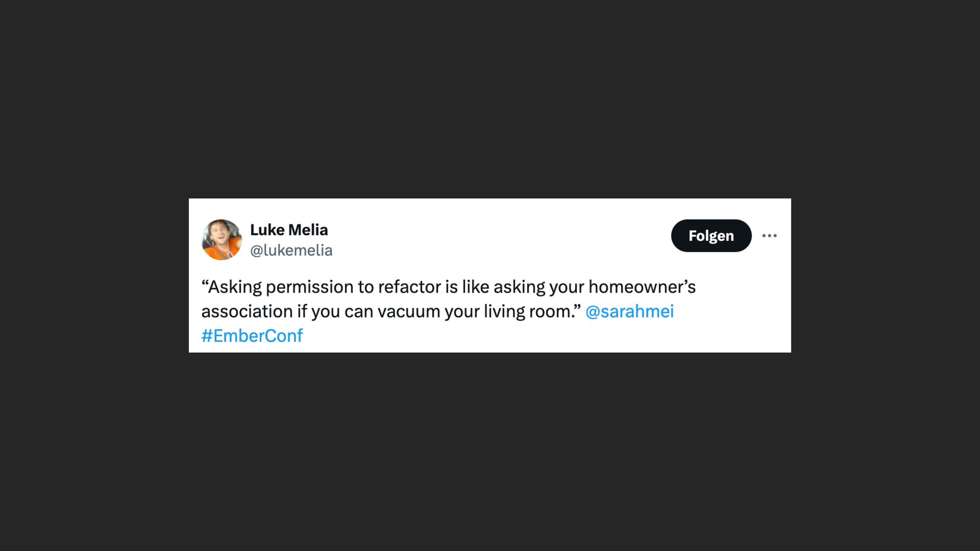Open the @sarahmei mention link
This screenshot has height=551, width=980.
629,311
